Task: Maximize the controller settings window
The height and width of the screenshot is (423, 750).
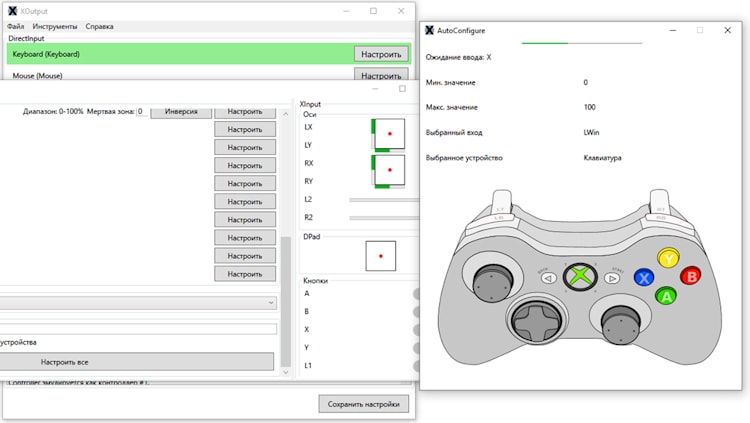Action: (x=402, y=89)
